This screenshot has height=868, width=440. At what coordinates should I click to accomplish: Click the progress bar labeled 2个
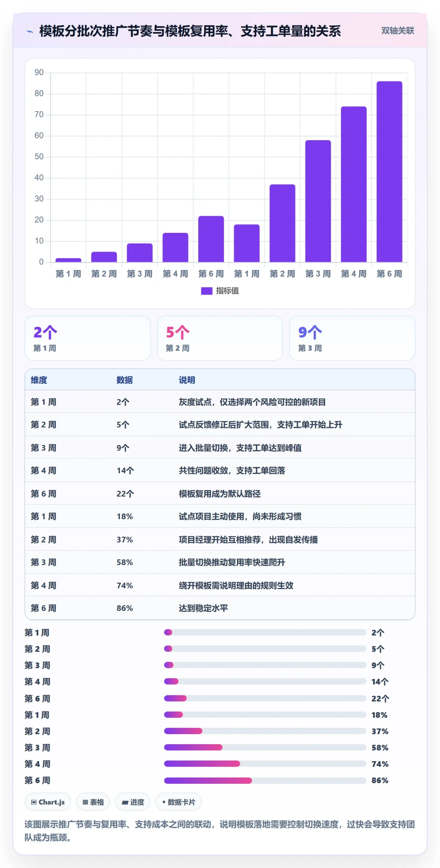265,632
